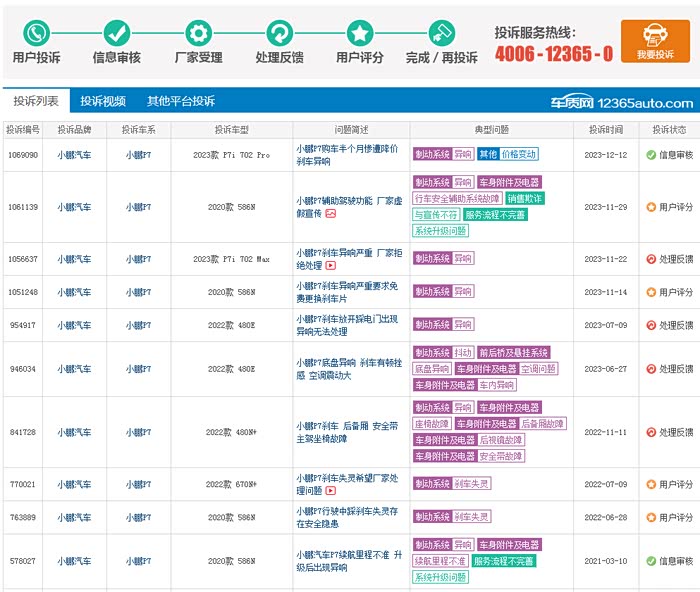This screenshot has height=592, width=700.
Task: Click 信息审核 status icon in row 1069090
Action: click(651, 155)
